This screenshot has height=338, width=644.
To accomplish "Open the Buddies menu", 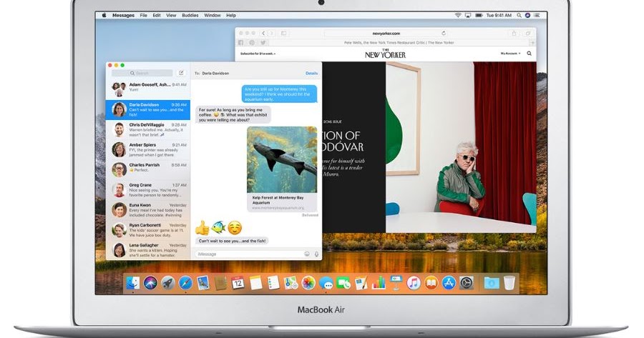I will (190, 15).
